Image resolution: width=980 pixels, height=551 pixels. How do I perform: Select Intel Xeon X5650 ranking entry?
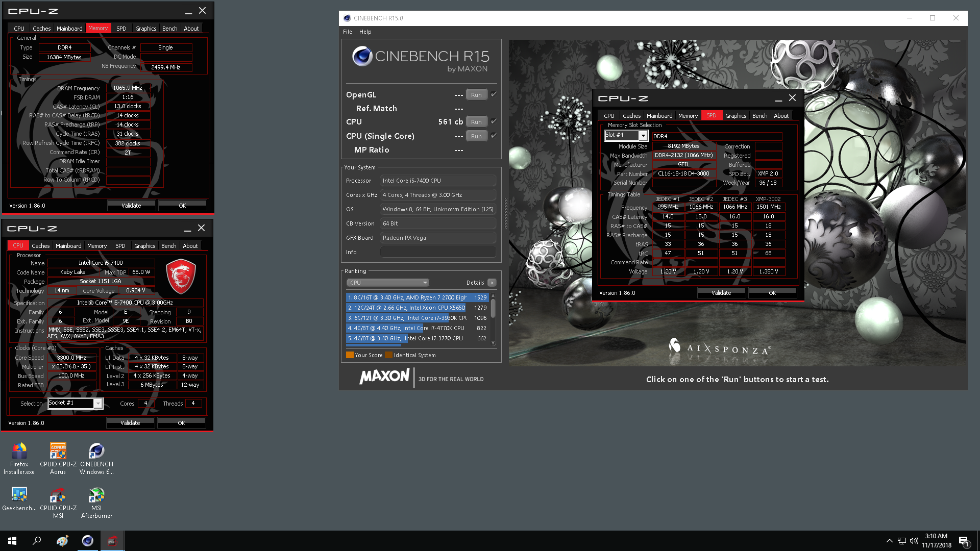[417, 308]
